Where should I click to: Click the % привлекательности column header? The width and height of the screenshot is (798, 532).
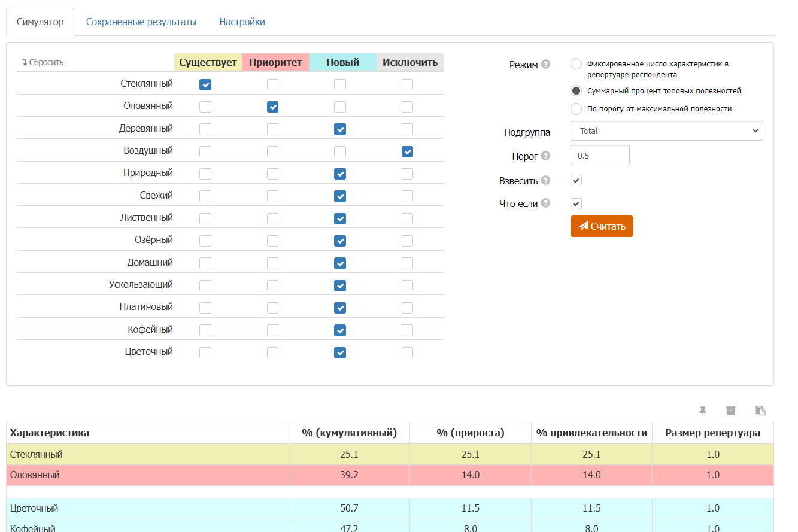(591, 433)
